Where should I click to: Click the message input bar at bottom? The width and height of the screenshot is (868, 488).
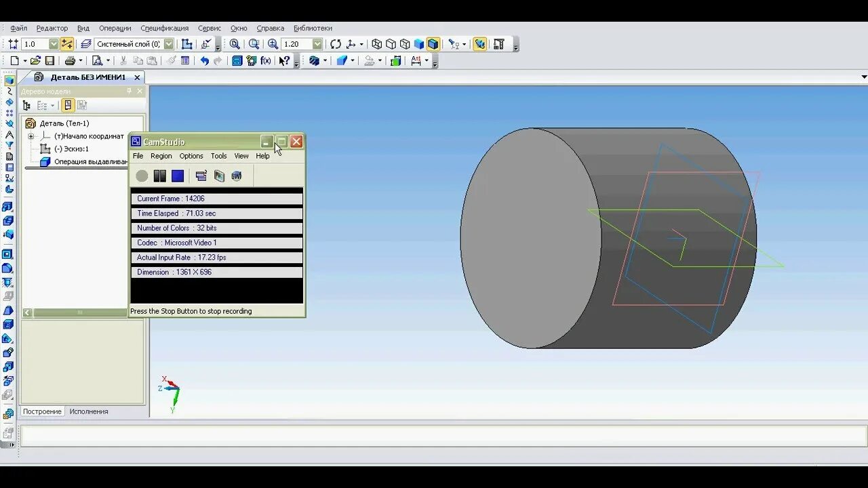coord(443,436)
